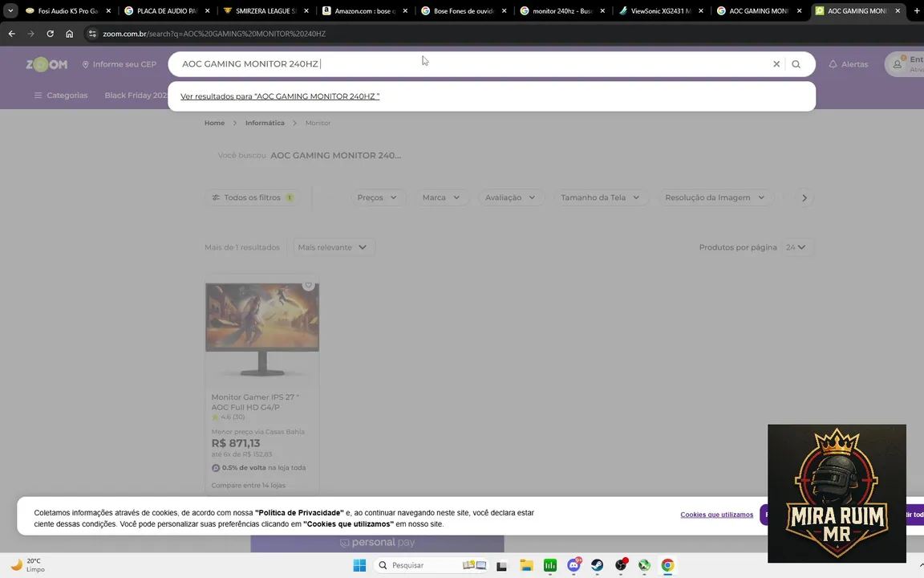Open a new browser tab
Screen dimensions: 924x578
[916, 10]
